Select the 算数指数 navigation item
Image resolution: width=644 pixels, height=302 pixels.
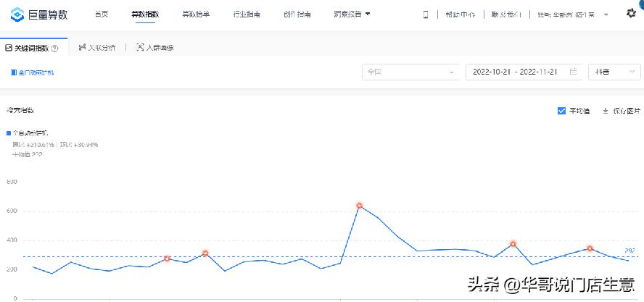pos(145,14)
